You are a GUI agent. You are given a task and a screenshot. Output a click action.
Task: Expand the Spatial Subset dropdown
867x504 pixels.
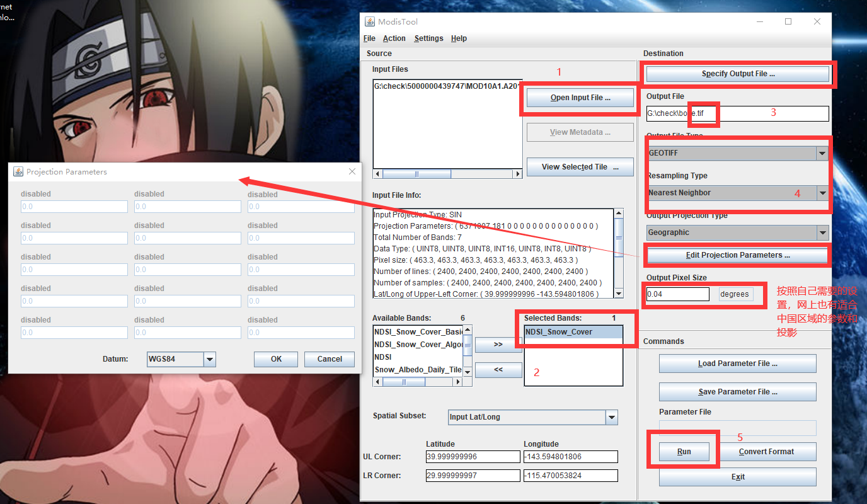coord(611,417)
